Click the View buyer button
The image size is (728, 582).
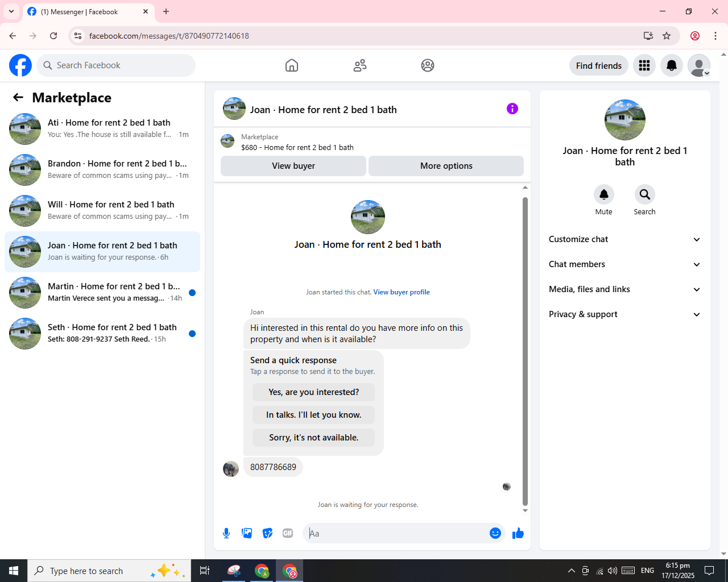point(293,166)
